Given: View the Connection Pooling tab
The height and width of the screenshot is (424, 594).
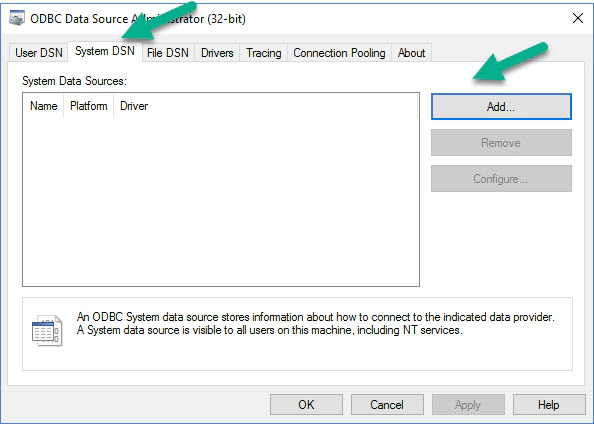Looking at the screenshot, I should click(339, 53).
